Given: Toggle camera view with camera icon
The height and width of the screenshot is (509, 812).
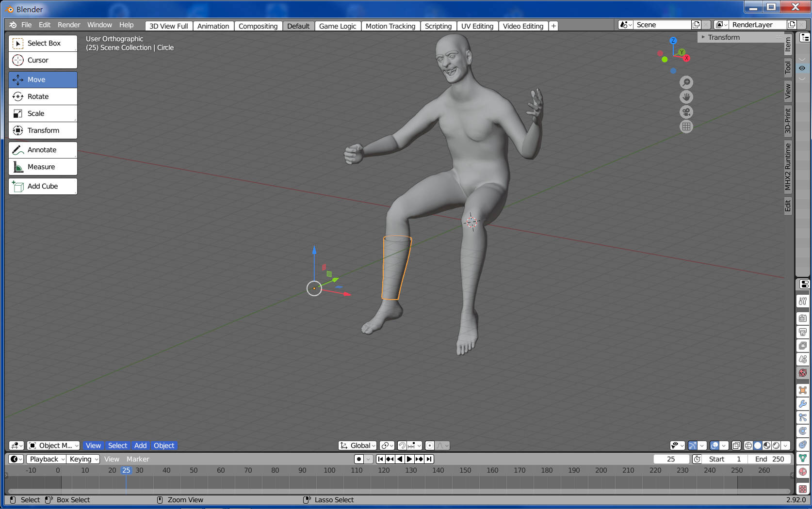Looking at the screenshot, I should (x=686, y=112).
